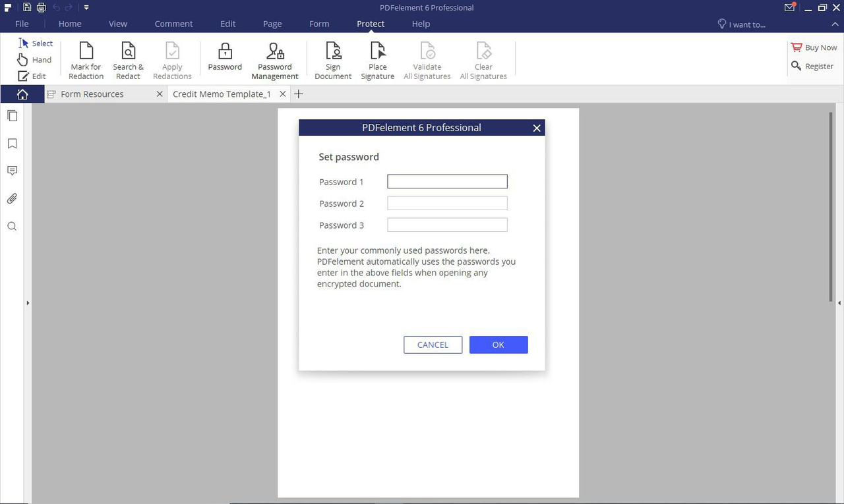Choose the Hand tool
Image resolution: width=844 pixels, height=504 pixels.
pyautogui.click(x=34, y=60)
